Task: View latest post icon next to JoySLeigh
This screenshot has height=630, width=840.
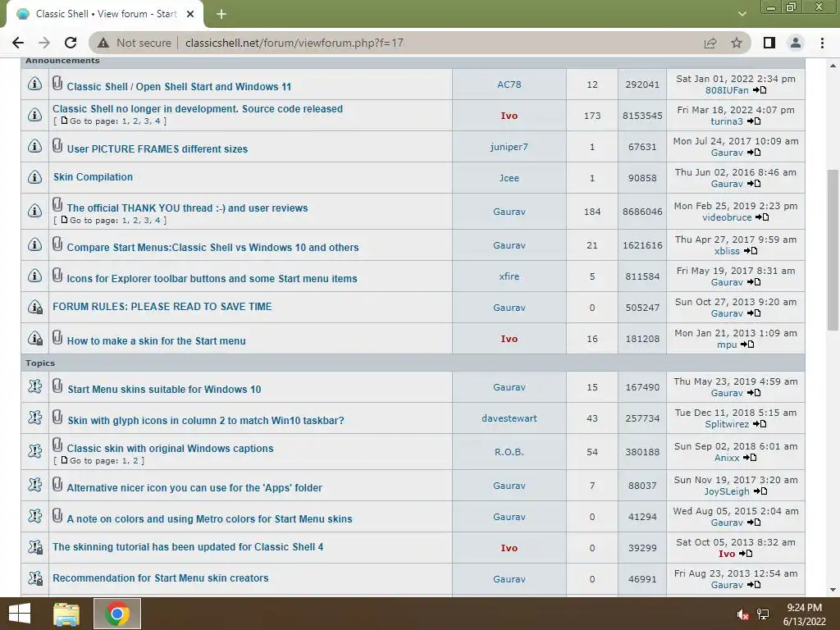Action: 760,491
